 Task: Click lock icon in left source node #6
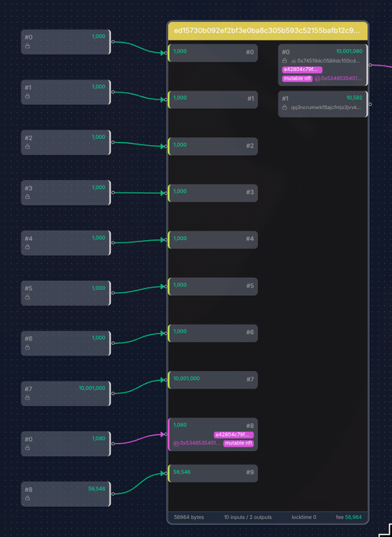click(x=28, y=347)
